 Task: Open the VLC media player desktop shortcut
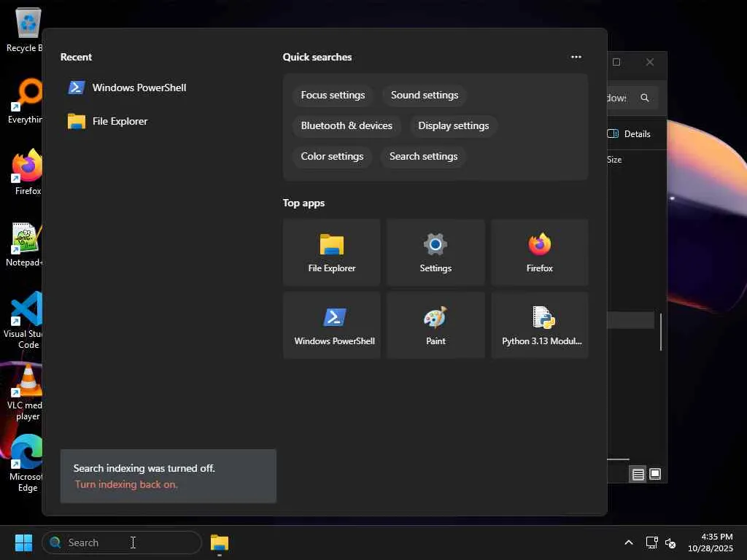(x=25, y=392)
